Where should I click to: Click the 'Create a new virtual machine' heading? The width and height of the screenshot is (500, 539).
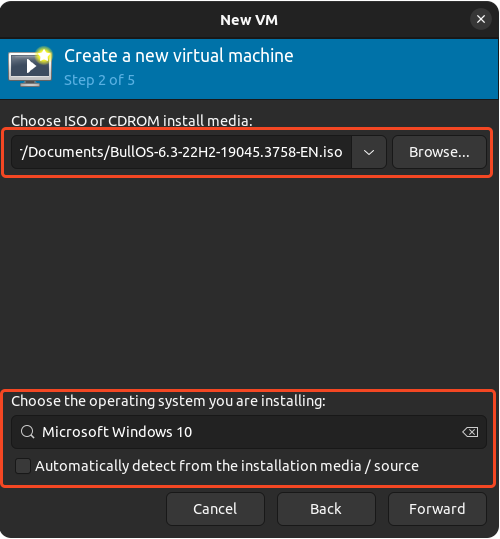pos(179,56)
